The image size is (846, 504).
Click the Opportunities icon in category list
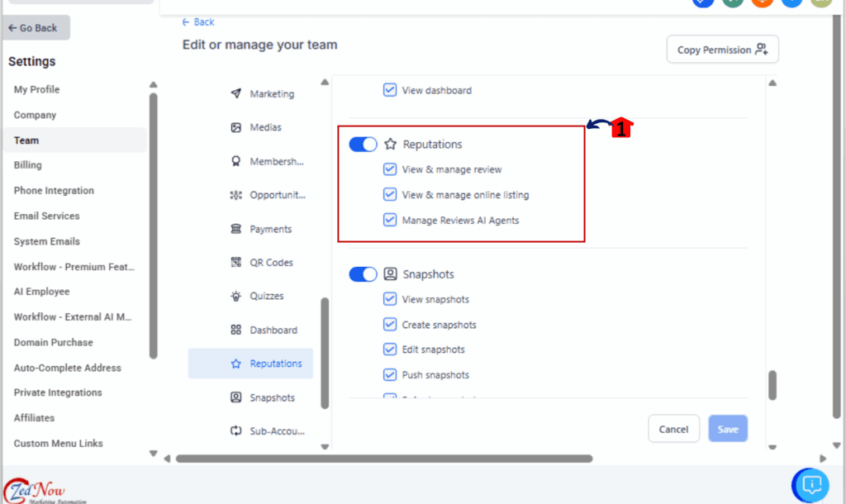[235, 195]
